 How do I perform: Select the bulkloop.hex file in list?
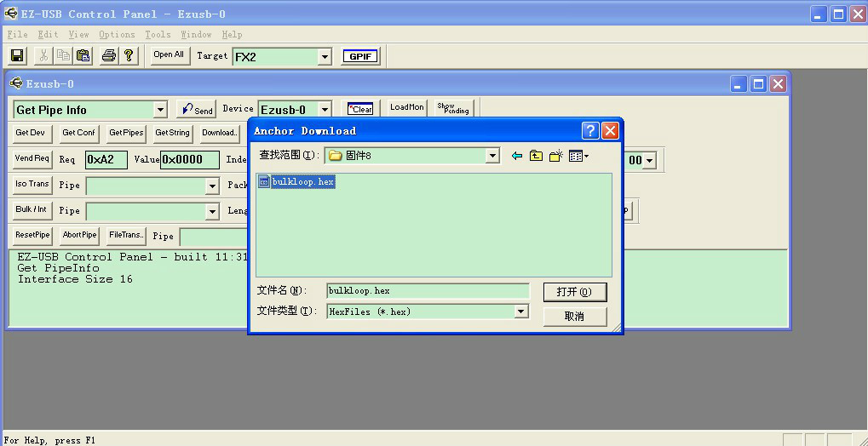coord(302,182)
